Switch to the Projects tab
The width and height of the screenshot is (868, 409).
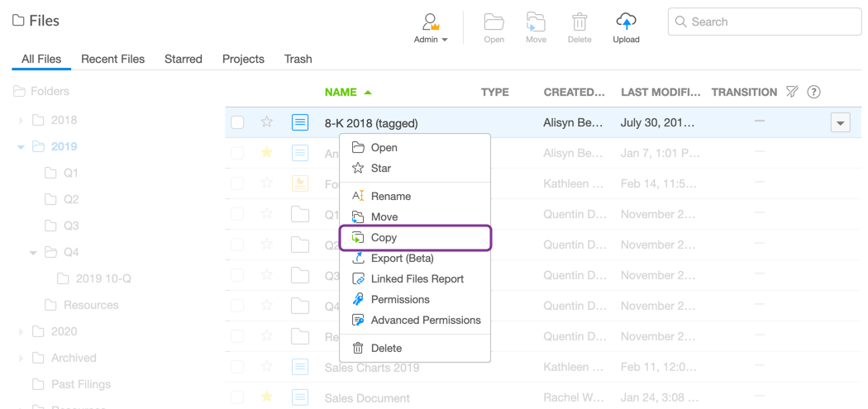point(243,59)
